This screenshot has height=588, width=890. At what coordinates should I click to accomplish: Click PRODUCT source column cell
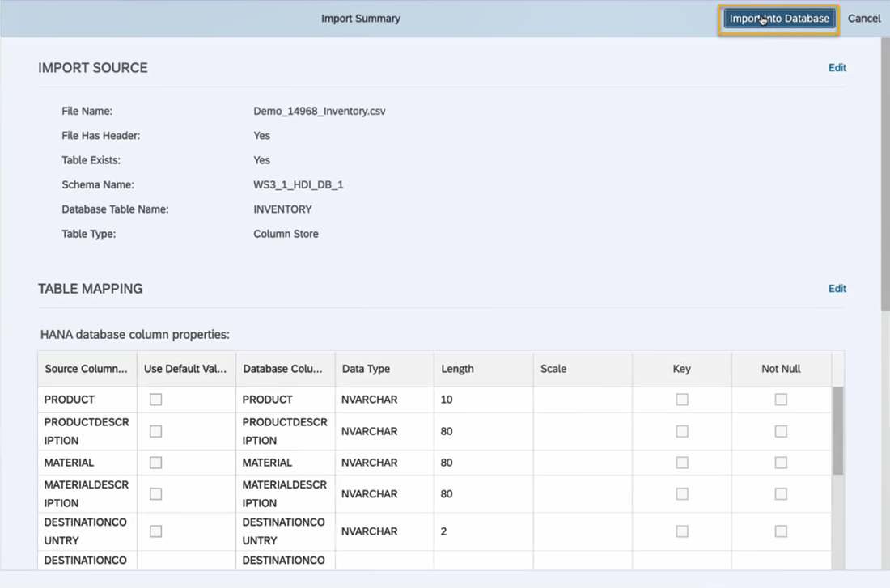click(87, 400)
